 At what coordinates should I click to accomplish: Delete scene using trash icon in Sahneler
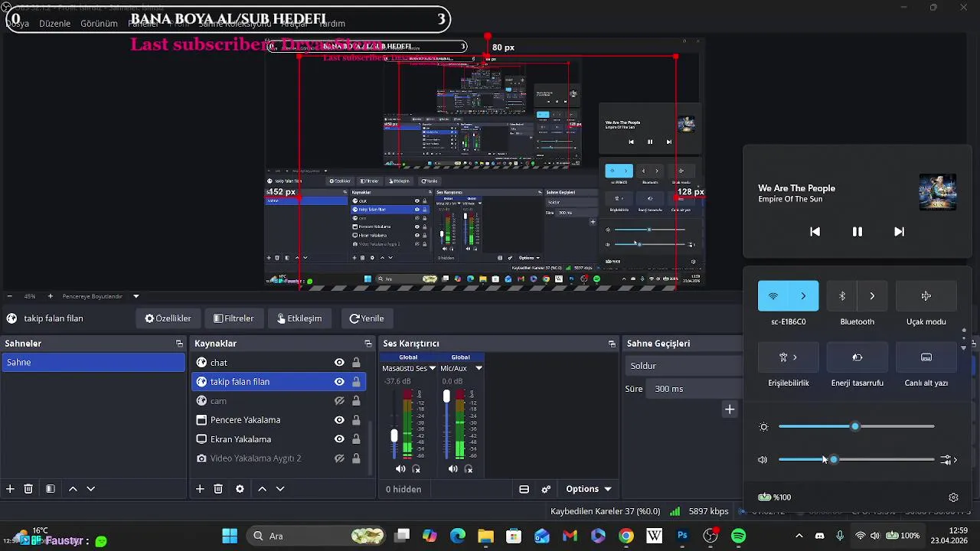28,489
